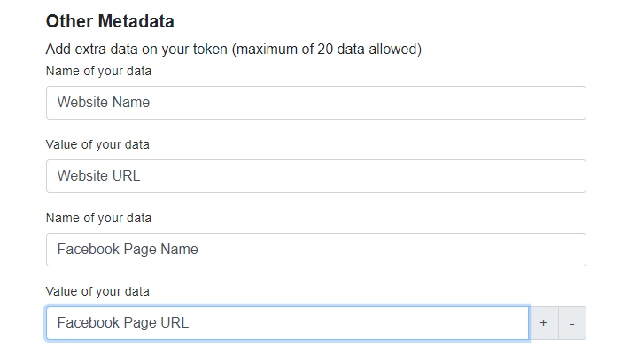Image resolution: width=644 pixels, height=355 pixels.
Task: Click into the Website URL field
Action: [315, 176]
